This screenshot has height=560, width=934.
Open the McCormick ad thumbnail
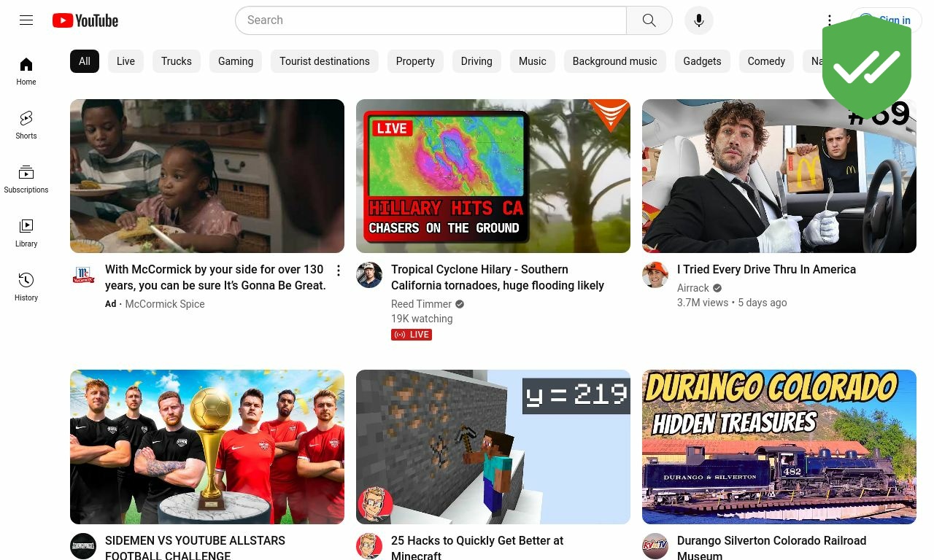207,176
